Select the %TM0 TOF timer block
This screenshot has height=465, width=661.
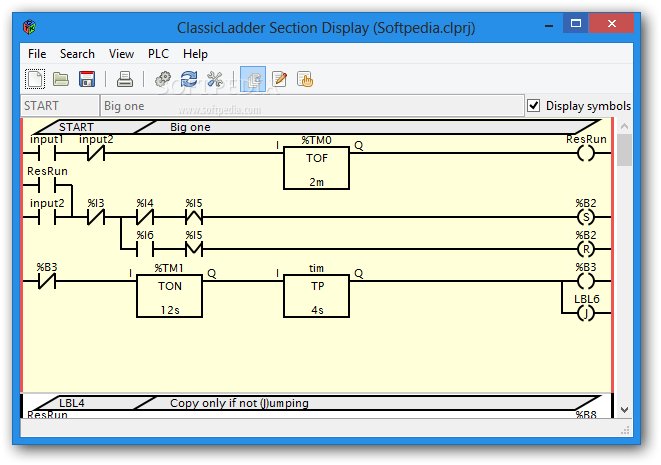[x=317, y=168]
